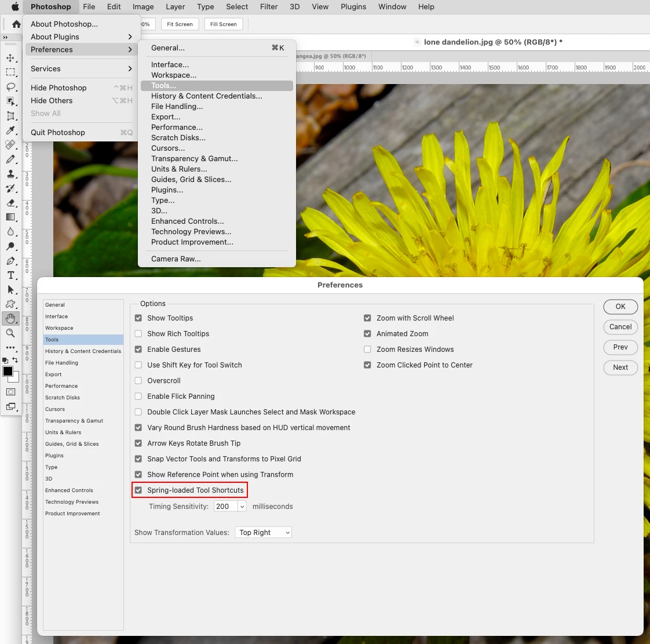Select the Perspective Crop tool
Viewport: 650px width, 644px height.
10,116
